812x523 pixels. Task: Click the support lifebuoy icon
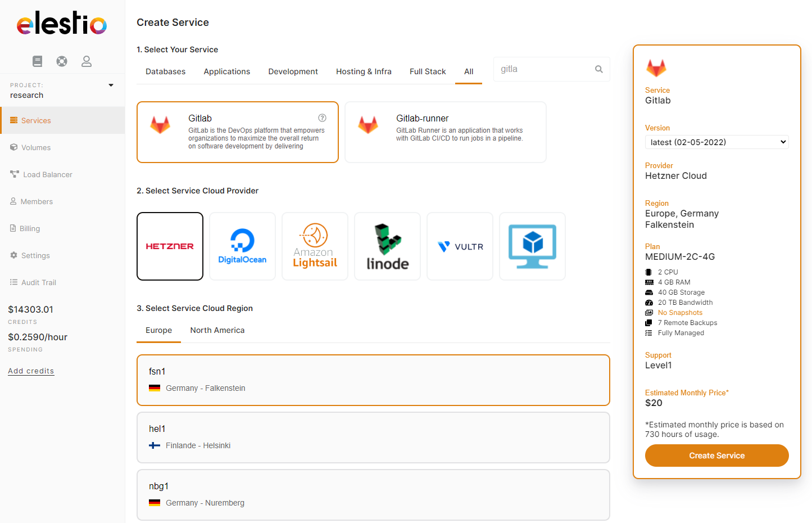point(62,61)
